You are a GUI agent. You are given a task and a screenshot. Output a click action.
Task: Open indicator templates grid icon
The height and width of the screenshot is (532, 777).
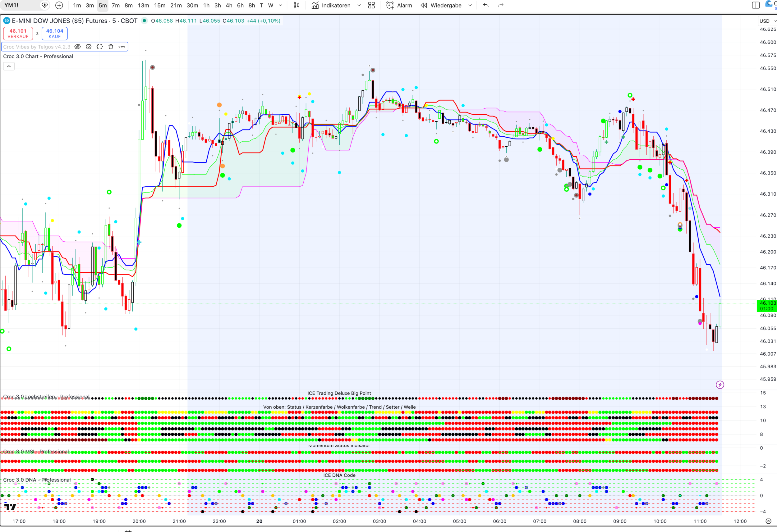point(371,5)
